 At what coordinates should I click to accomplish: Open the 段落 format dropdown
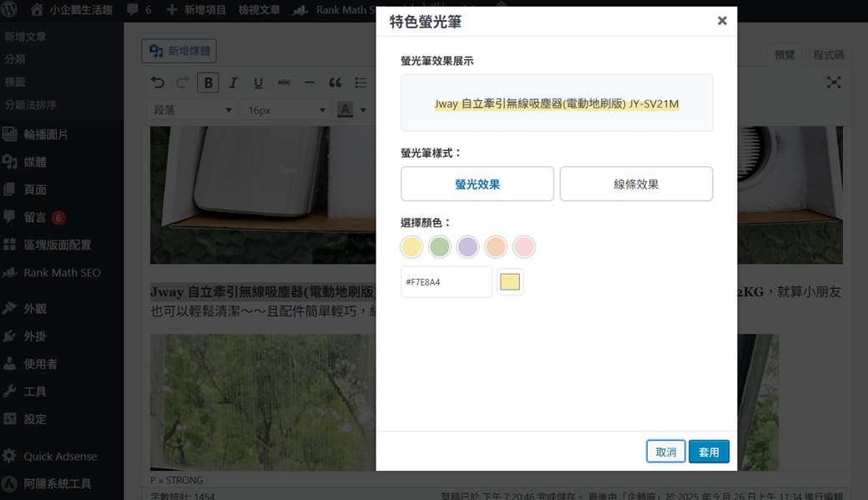192,110
